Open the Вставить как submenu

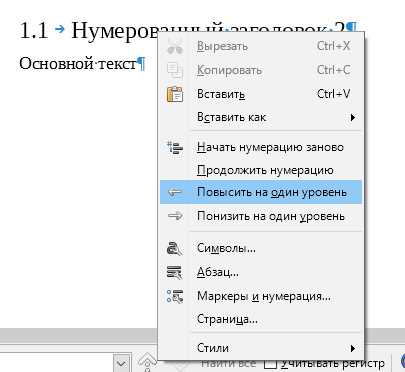point(261,117)
